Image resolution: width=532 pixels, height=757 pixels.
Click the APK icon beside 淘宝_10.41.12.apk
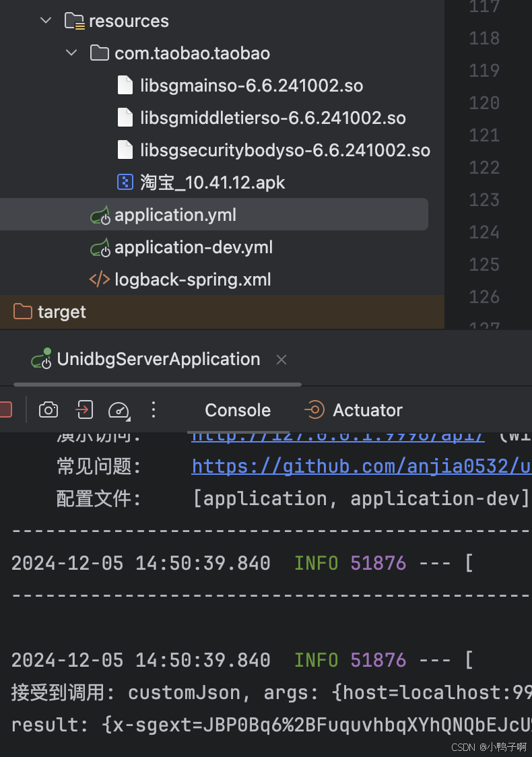pos(125,182)
